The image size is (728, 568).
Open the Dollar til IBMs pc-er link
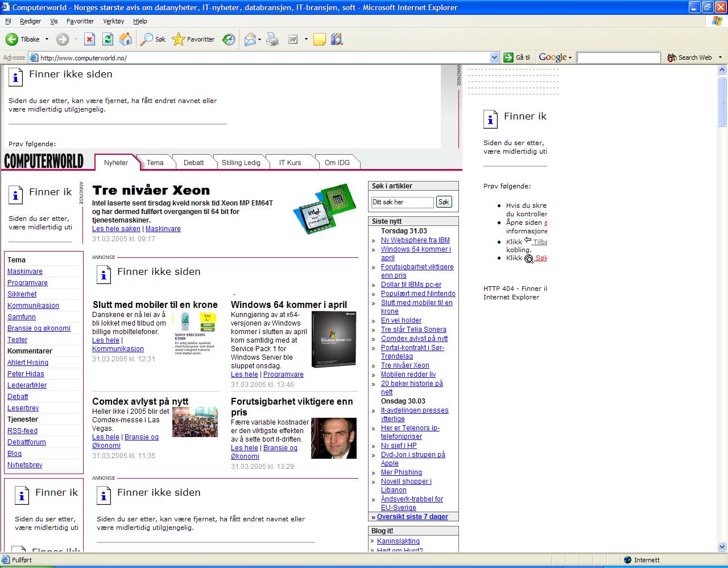point(411,285)
